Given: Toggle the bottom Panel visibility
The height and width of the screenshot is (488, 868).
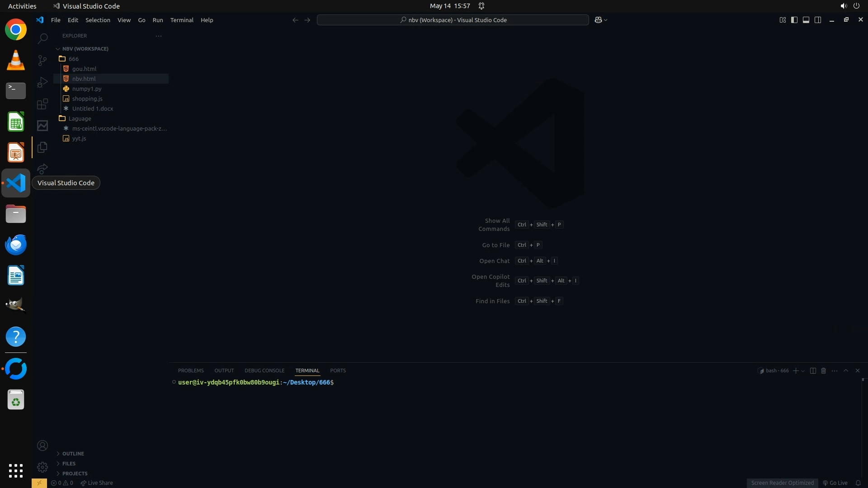Looking at the screenshot, I should [x=806, y=20].
